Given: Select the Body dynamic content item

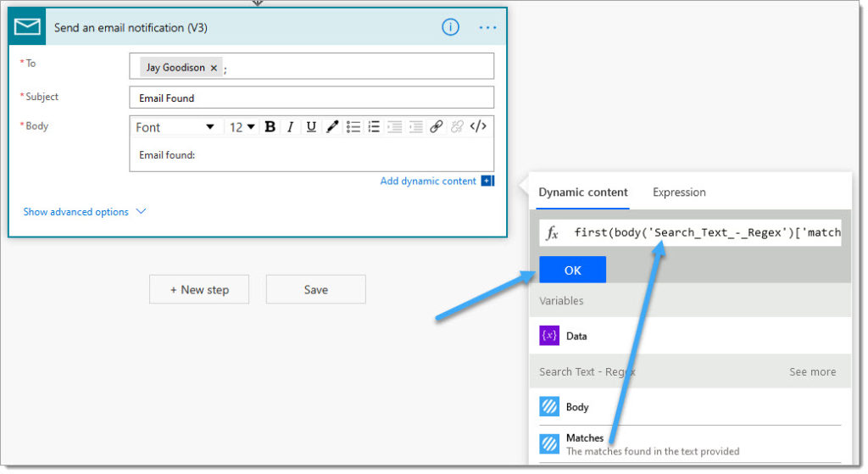Looking at the screenshot, I should 690,407.
